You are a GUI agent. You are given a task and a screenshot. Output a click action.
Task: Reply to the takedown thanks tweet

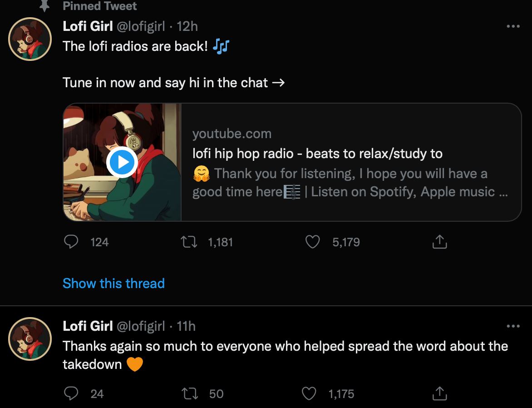(71, 393)
